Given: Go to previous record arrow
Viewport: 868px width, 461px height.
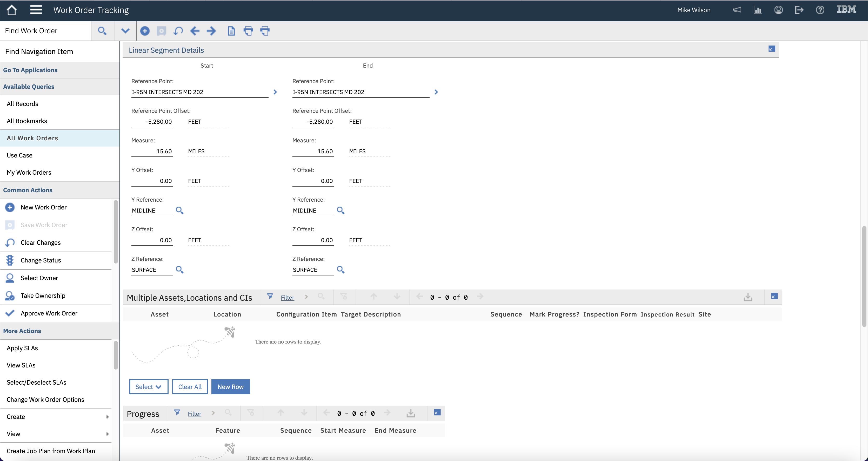Looking at the screenshot, I should tap(195, 31).
